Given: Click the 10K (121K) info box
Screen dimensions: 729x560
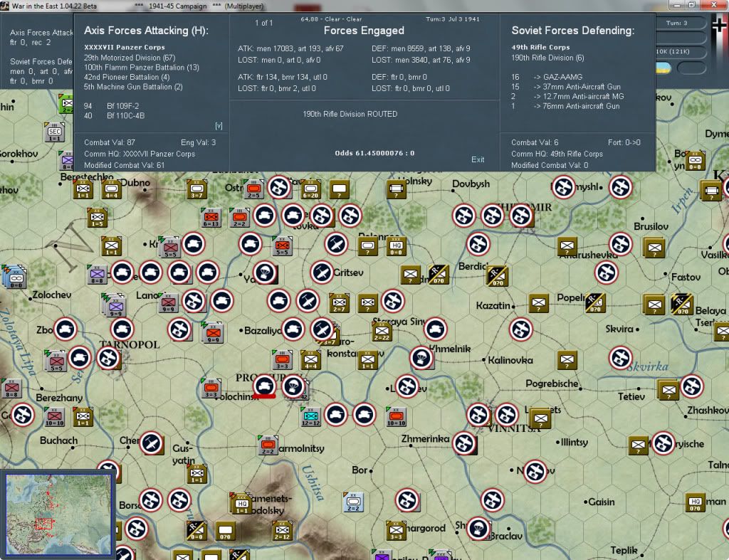Looking at the screenshot, I should click(680, 51).
